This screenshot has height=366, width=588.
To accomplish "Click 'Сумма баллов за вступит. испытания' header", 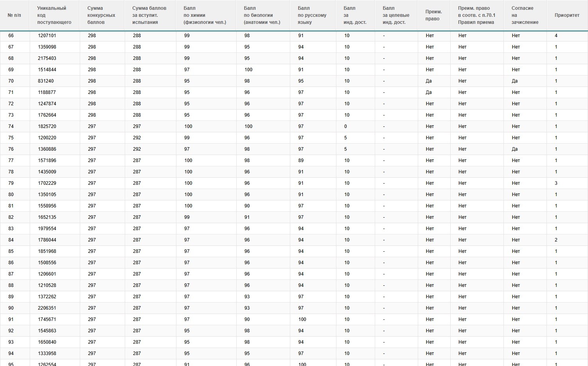I will pyautogui.click(x=149, y=15).
